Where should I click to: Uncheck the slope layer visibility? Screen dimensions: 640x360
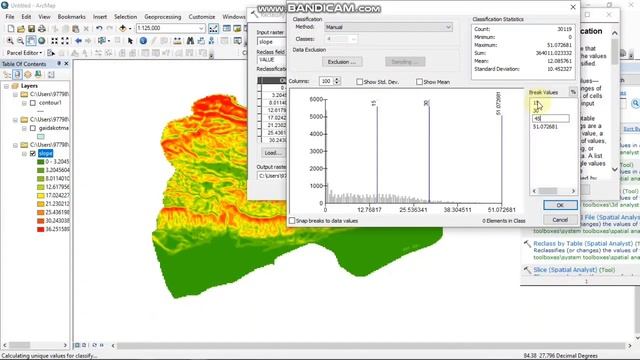point(33,153)
